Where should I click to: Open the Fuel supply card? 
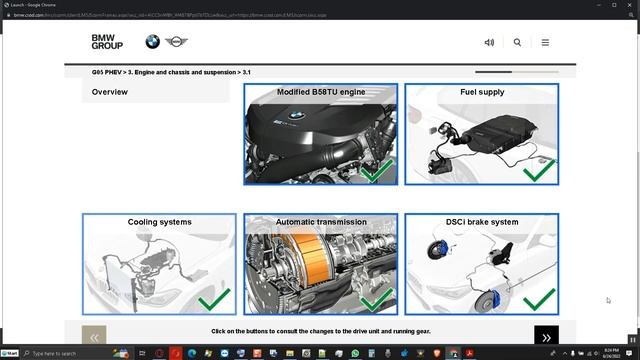tap(482, 134)
